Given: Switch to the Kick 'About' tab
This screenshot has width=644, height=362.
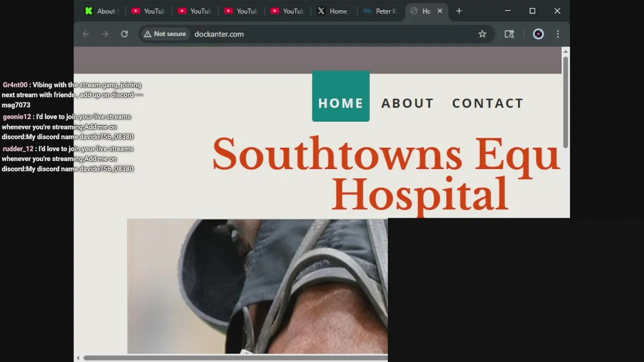Looking at the screenshot, I should click(101, 11).
